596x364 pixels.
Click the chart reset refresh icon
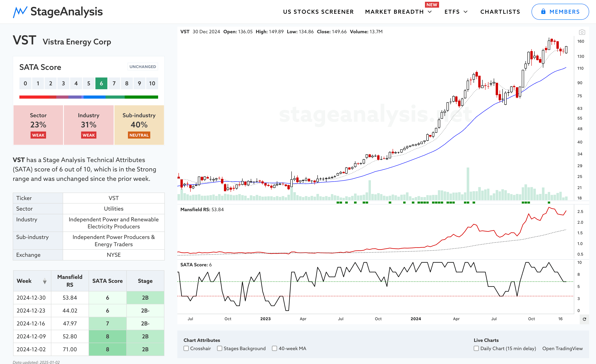pyautogui.click(x=584, y=319)
